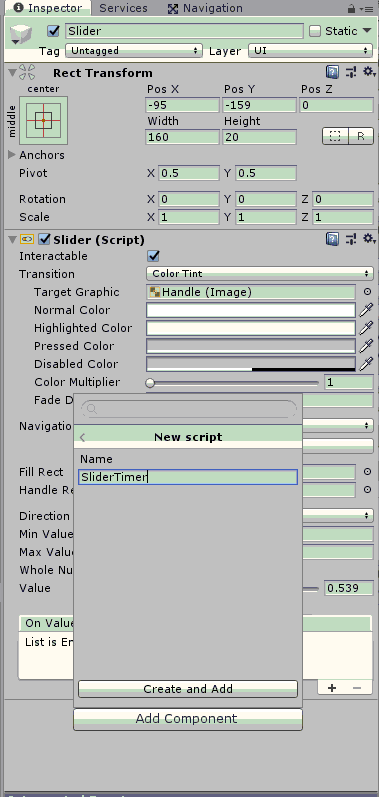379x797 pixels.
Task: Open the Transition Color Tint dropdown
Action: (x=260, y=274)
